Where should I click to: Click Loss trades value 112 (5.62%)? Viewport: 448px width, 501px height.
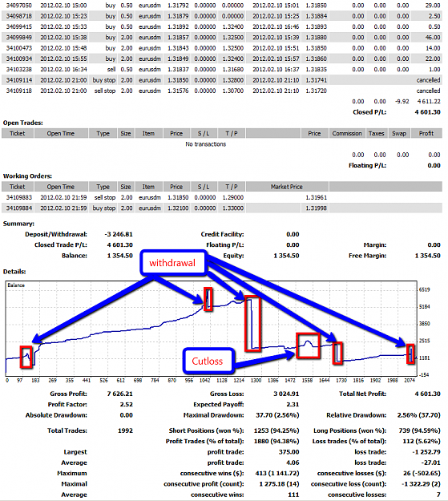coord(422,441)
